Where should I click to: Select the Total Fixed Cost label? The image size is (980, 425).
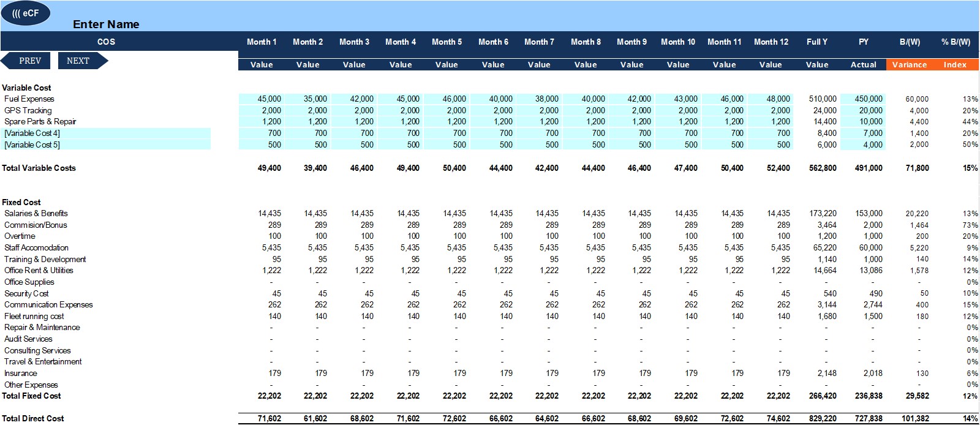point(31,396)
